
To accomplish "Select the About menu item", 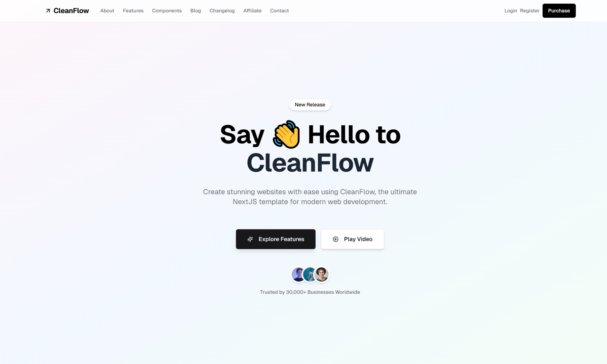I will [107, 10].
